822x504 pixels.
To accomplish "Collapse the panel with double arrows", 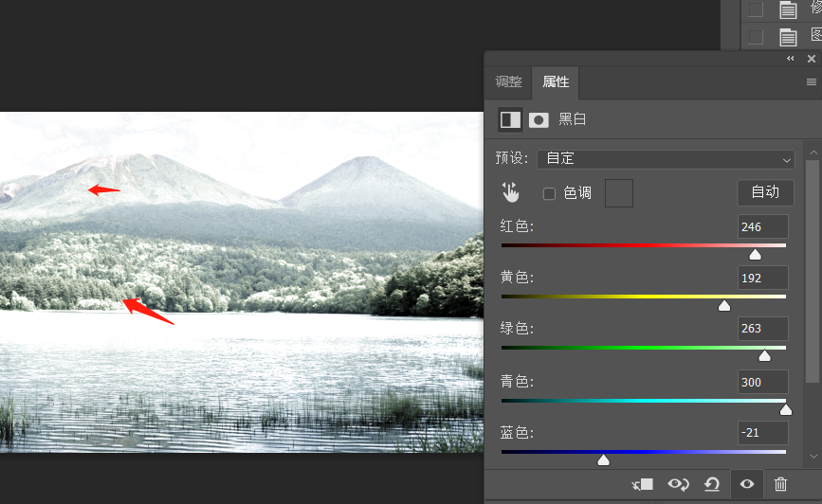I will [791, 58].
